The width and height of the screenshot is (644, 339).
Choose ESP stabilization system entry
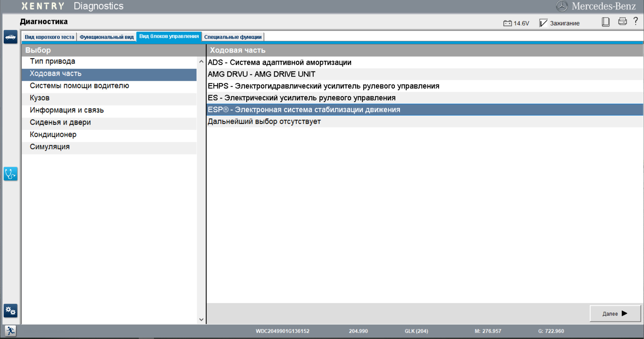425,110
